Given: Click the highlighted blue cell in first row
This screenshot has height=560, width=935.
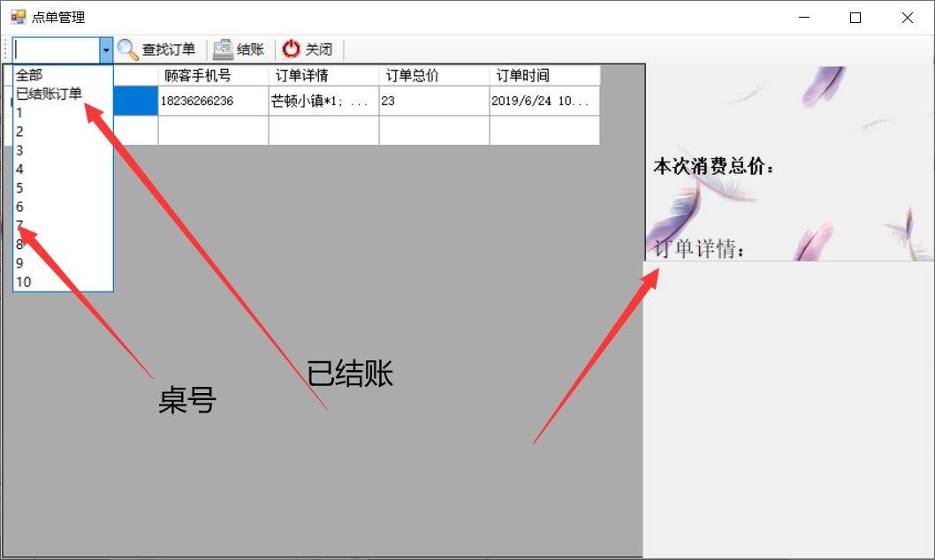Looking at the screenshot, I should tap(135, 101).
